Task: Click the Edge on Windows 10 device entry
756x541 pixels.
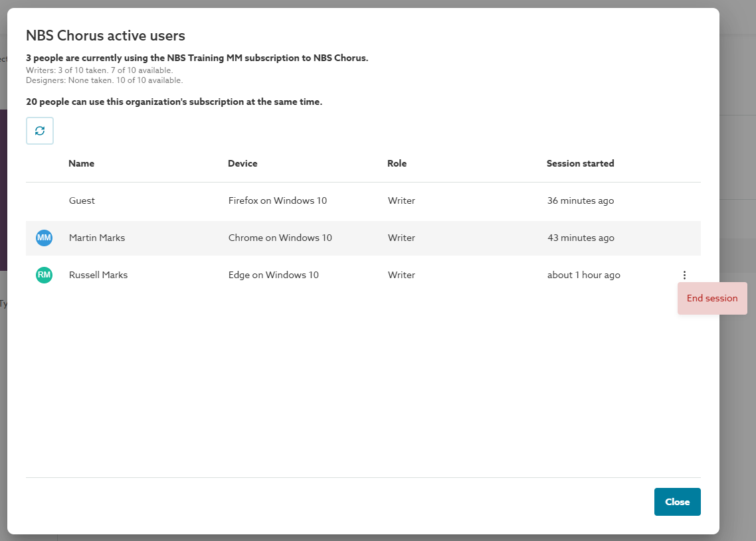Action: pyautogui.click(x=273, y=275)
